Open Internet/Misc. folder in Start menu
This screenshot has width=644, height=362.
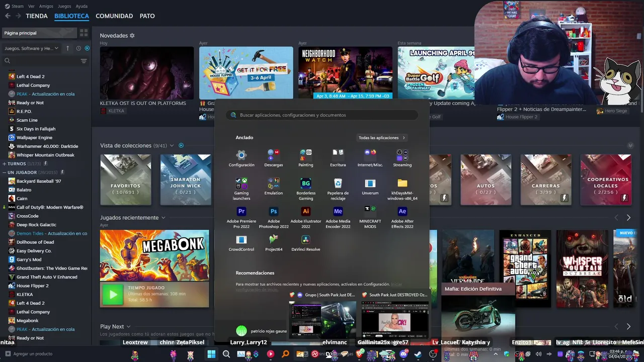370,158
